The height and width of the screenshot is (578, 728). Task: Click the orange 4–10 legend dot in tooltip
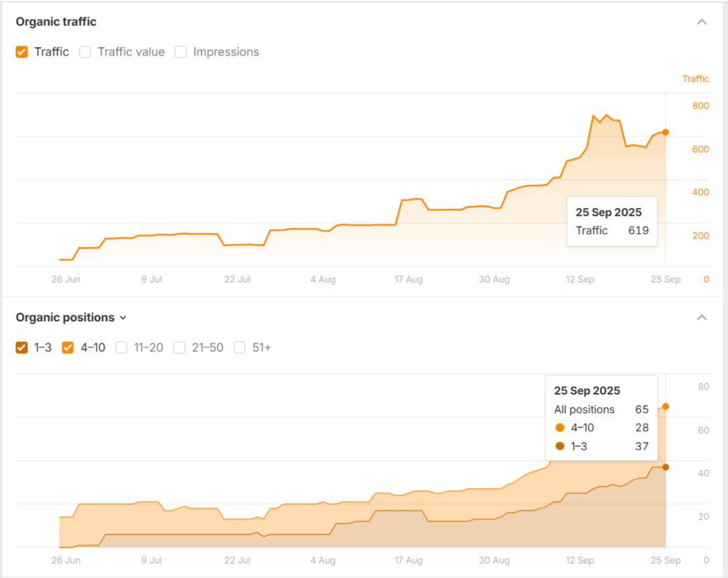(x=560, y=428)
